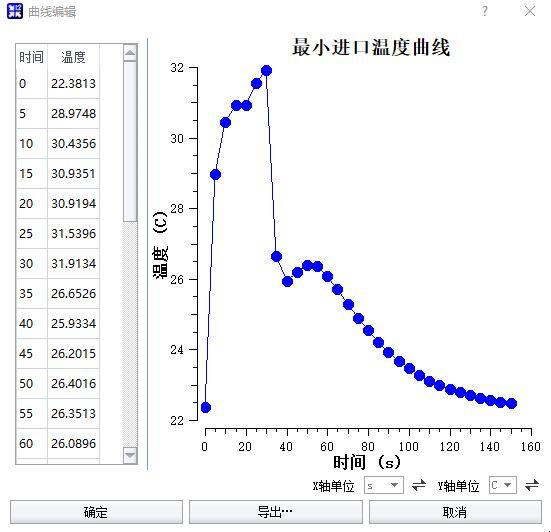Select temperature cell 28.9748

[x=73, y=113]
